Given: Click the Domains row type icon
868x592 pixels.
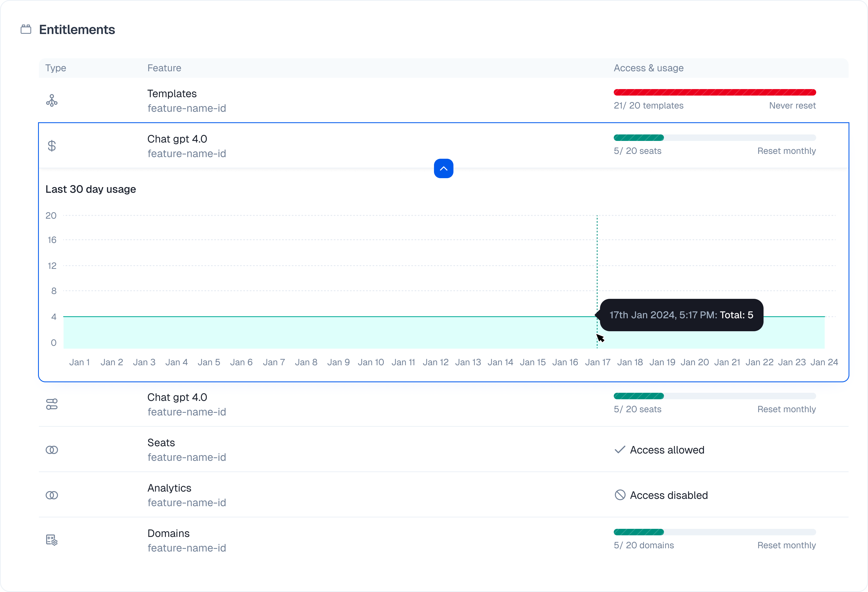Looking at the screenshot, I should click(x=52, y=540).
